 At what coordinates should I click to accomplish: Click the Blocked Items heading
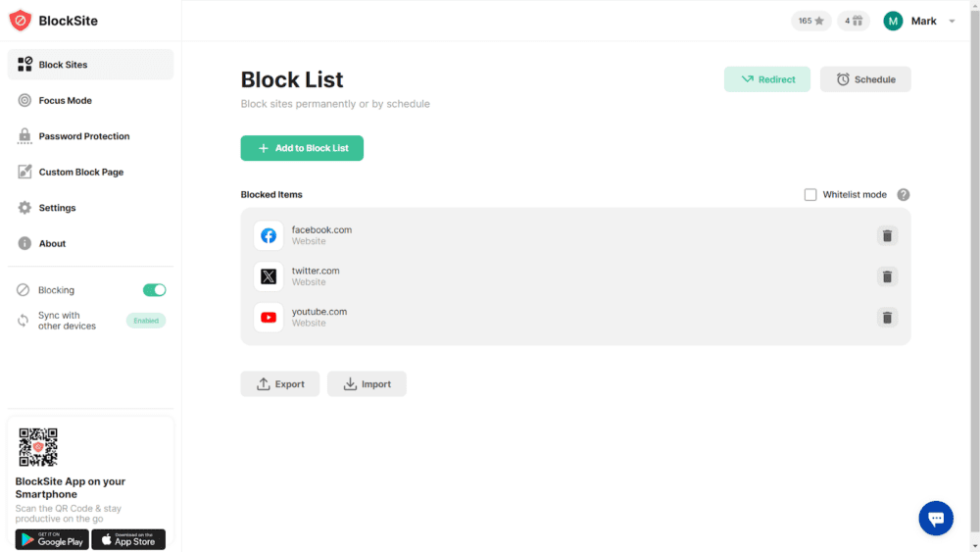coord(271,194)
